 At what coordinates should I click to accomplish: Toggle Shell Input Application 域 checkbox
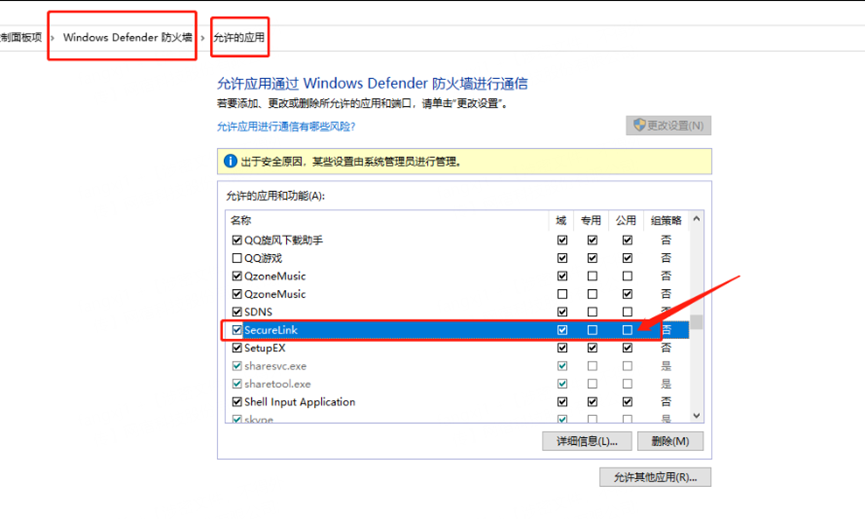562,402
